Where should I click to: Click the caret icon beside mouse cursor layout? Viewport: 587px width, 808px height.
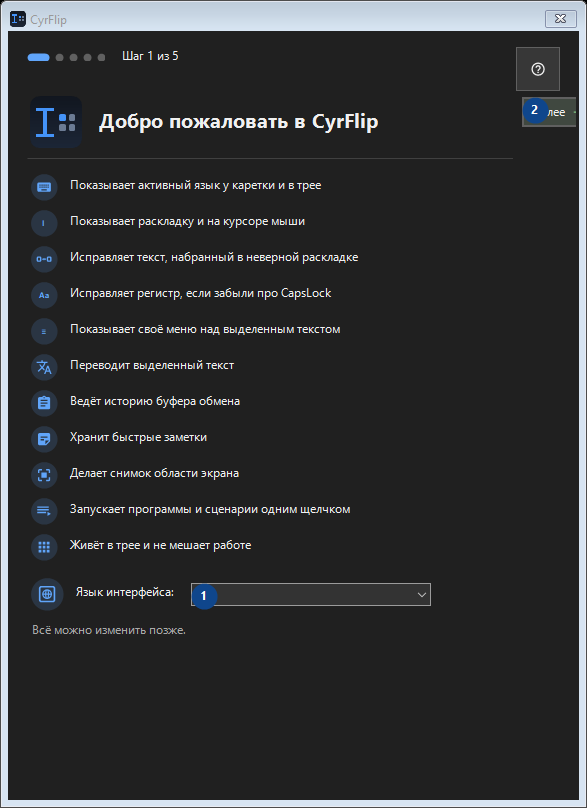(x=44, y=223)
